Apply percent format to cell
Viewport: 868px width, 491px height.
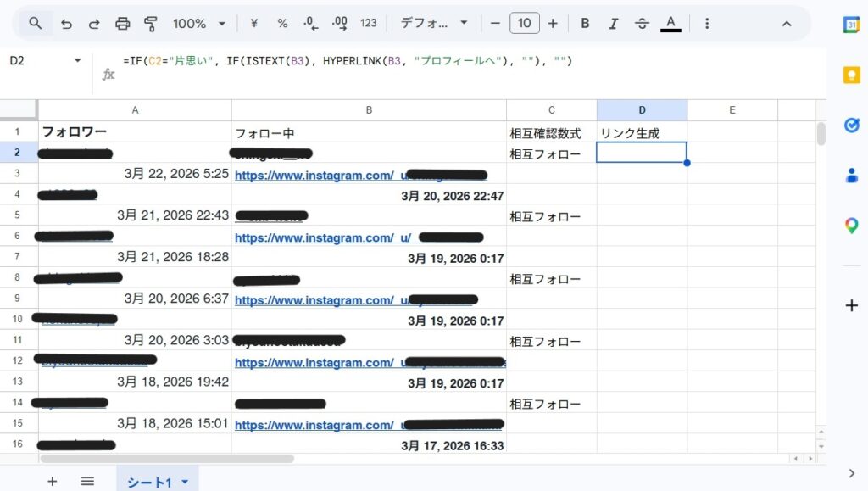click(x=282, y=24)
